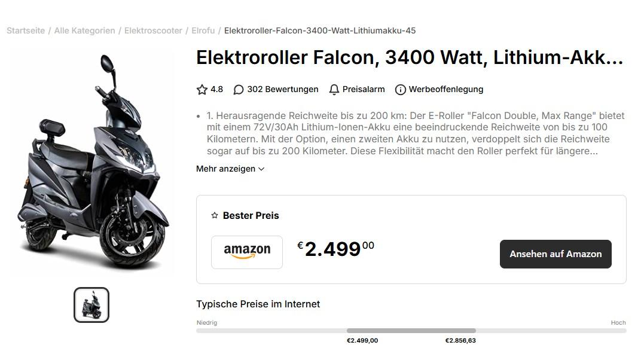
Task: Expand description with Mehr anzeigen chevron
Action: click(261, 169)
